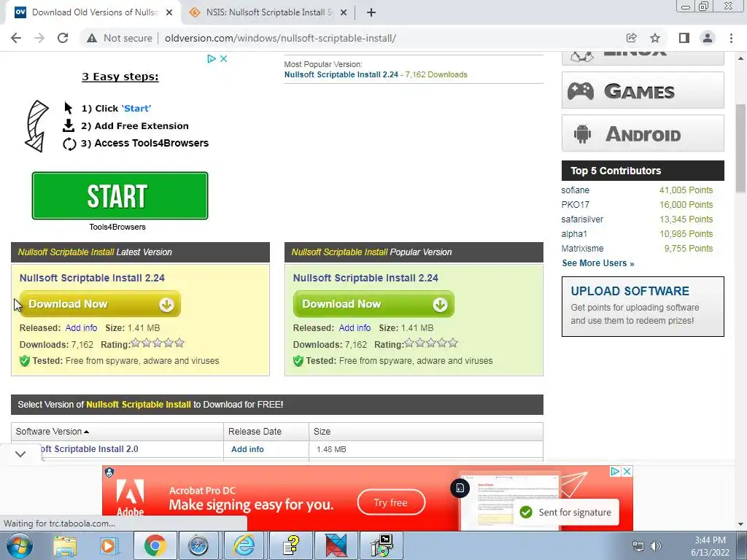Open the Windows Start menu orb
Viewport: 747px width, 560px height.
click(20, 545)
